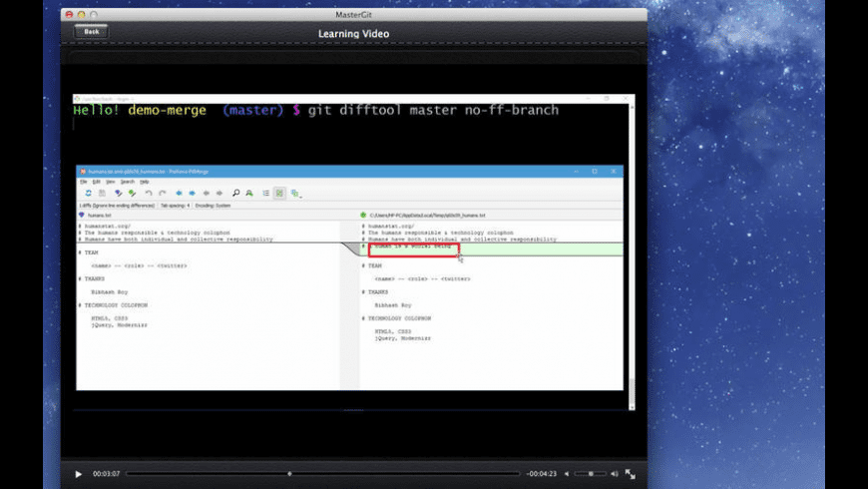Open the File menu in P4Merge
This screenshot has height=489, width=868.
coord(84,182)
